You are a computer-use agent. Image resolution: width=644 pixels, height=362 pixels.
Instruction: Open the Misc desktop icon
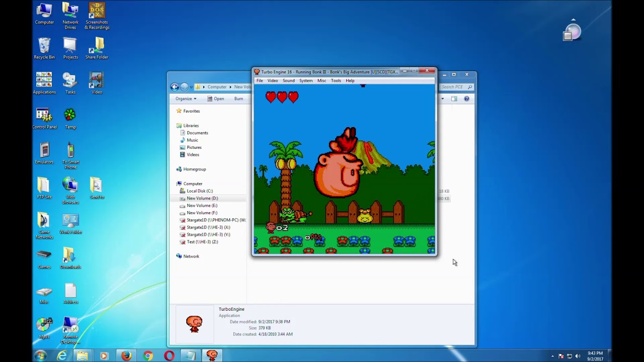tap(44, 294)
